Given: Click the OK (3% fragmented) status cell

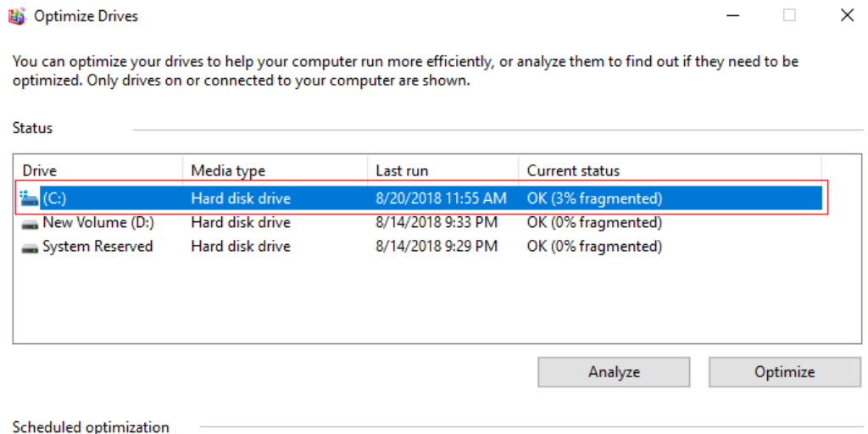Looking at the screenshot, I should 594,199.
